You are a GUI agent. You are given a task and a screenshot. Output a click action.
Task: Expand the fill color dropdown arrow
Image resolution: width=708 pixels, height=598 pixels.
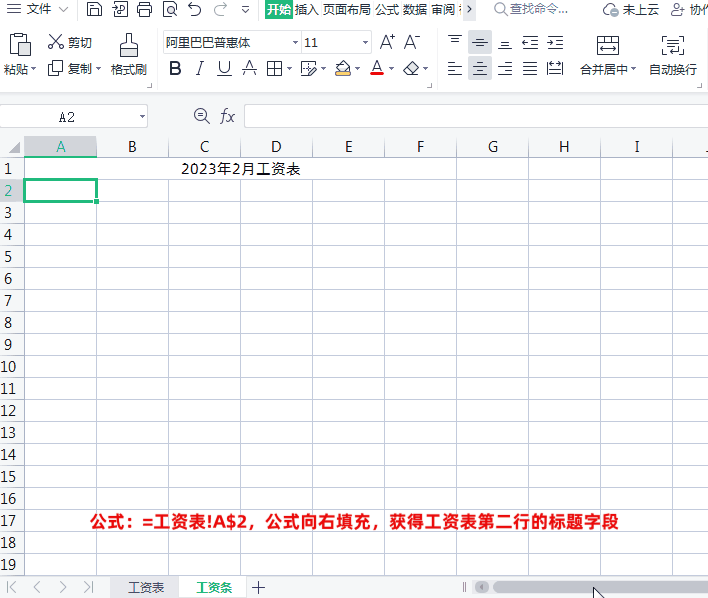pyautogui.click(x=357, y=69)
